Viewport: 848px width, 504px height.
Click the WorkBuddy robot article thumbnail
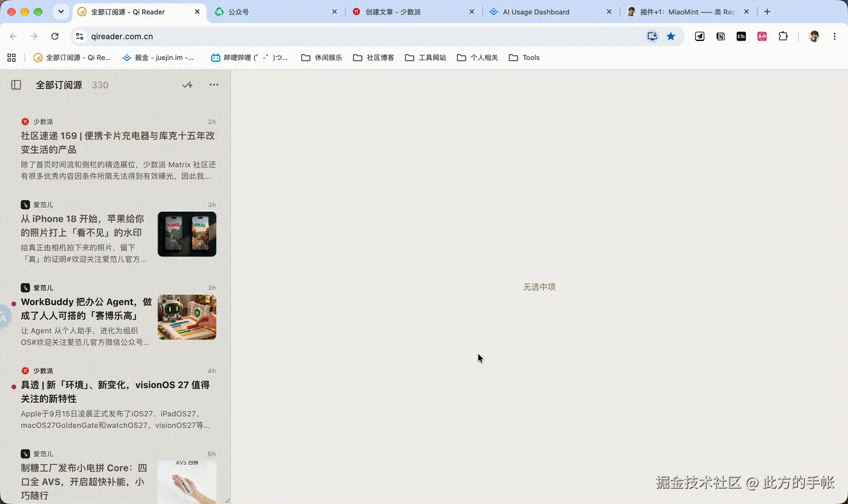tap(187, 317)
